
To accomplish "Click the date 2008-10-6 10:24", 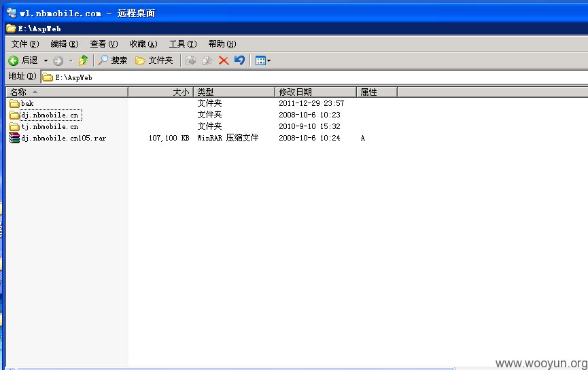I will click(x=309, y=138).
